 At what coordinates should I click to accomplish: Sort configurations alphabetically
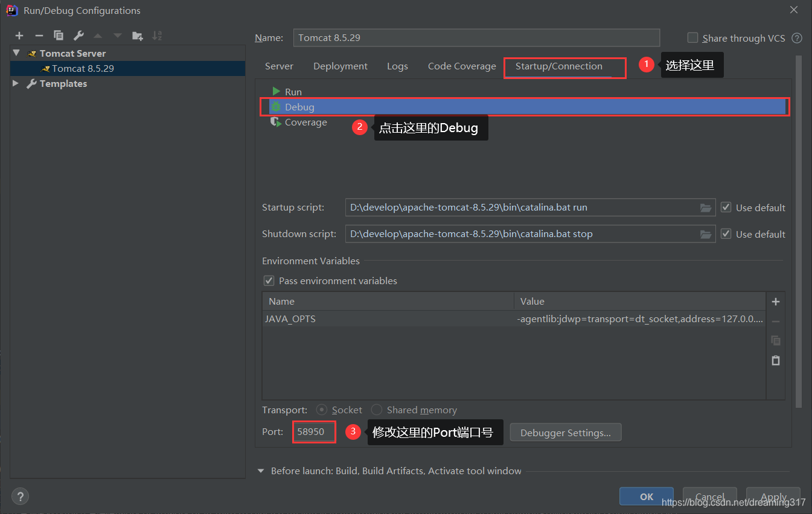pyautogui.click(x=157, y=36)
